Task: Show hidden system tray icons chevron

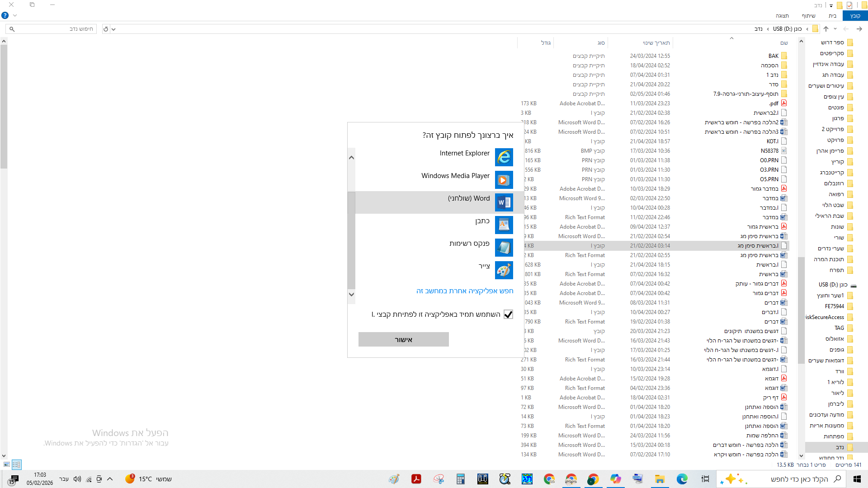Action: [x=110, y=479]
